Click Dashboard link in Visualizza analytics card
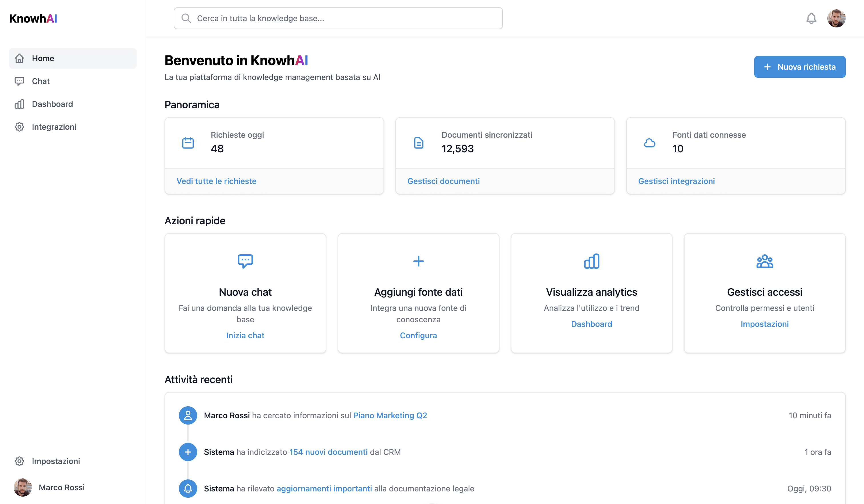This screenshot has height=504, width=864. point(591,324)
